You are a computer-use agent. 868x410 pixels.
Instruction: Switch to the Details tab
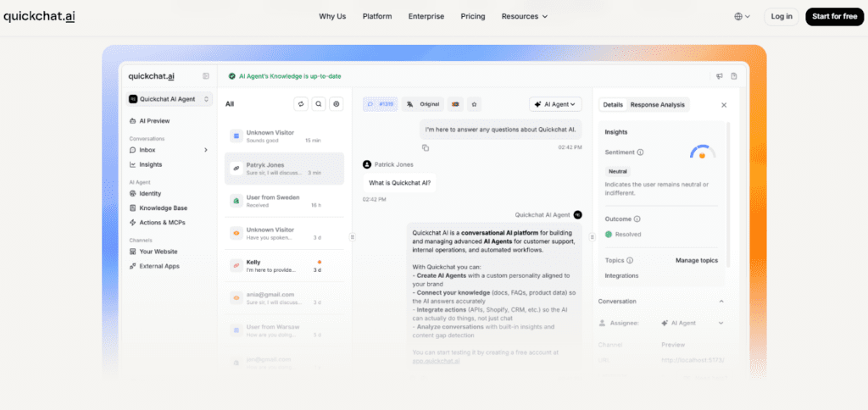[x=613, y=104]
